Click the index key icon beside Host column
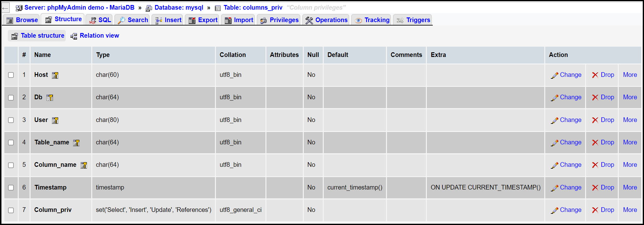Image resolution: width=644 pixels, height=225 pixels. pos(55,75)
